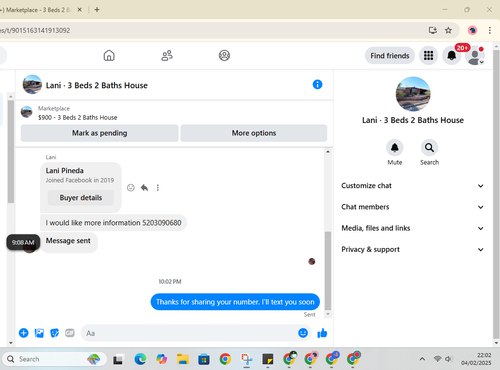Send a thumbs up like
The height and width of the screenshot is (370, 500).
322,333
